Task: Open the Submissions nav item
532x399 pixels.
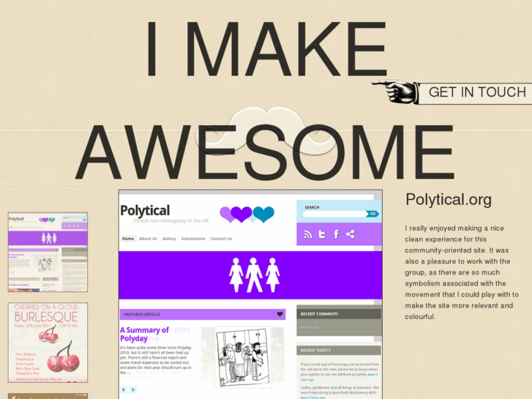Action: 193,239
